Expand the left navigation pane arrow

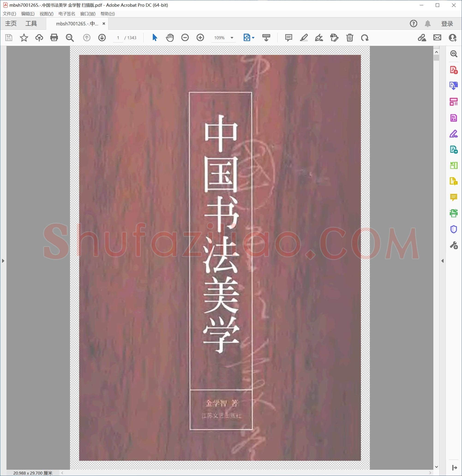coord(3,261)
